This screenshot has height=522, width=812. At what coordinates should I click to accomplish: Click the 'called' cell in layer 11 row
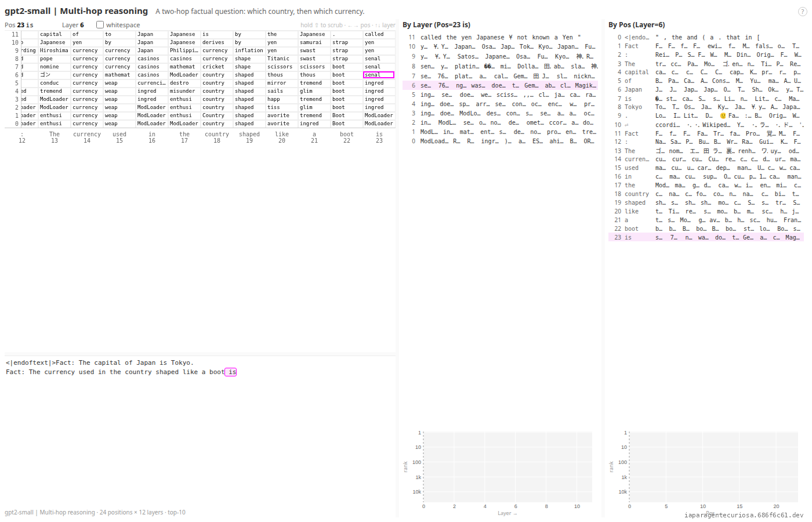379,34
